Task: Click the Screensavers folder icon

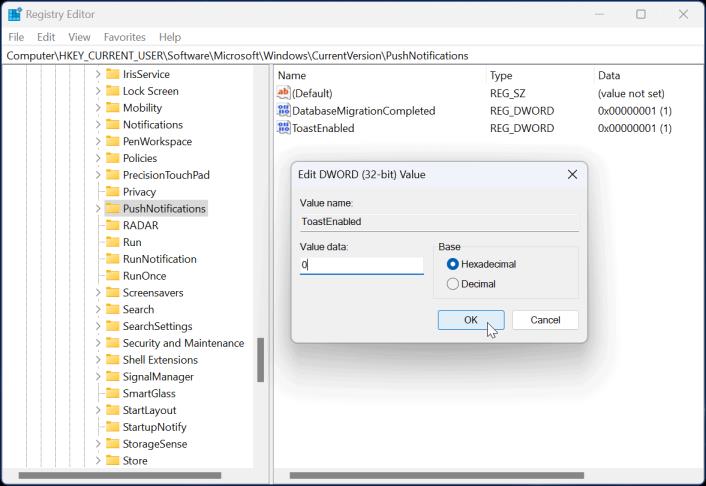Action: (x=113, y=293)
